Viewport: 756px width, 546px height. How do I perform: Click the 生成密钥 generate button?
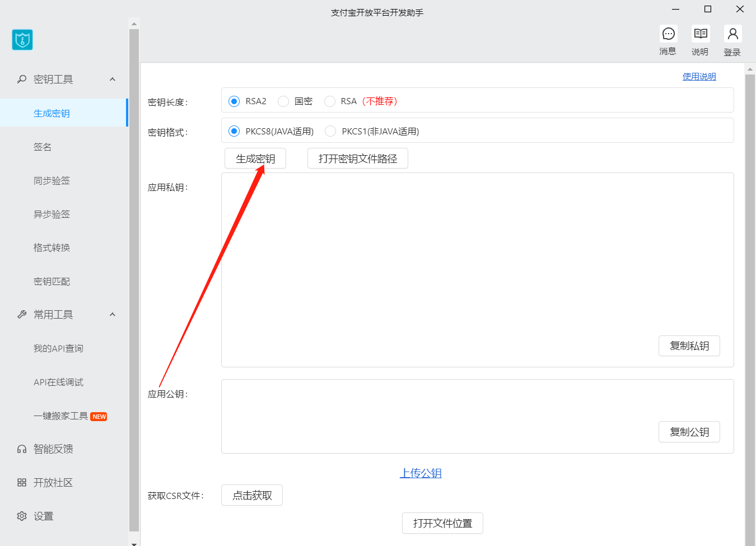[x=255, y=158]
